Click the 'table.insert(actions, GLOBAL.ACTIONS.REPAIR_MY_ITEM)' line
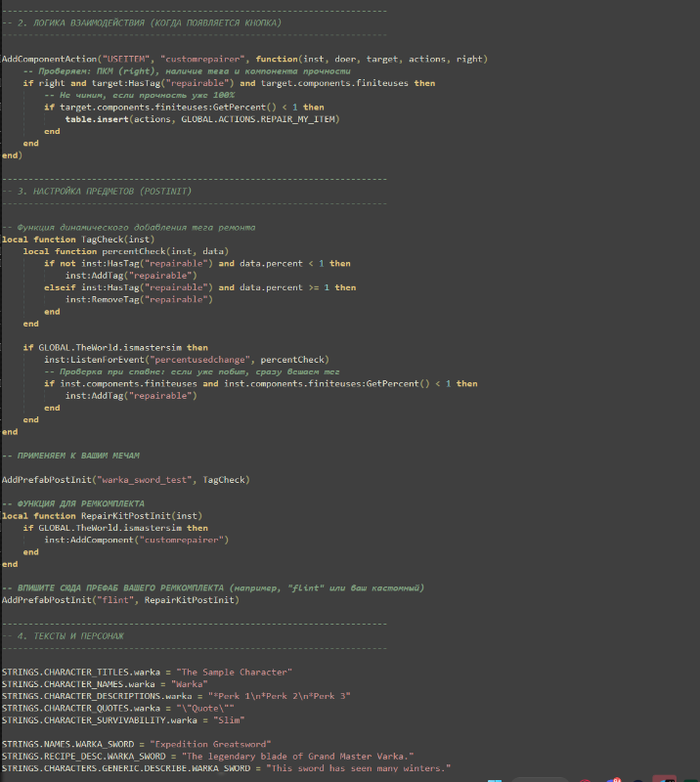The height and width of the screenshot is (782, 700). (x=202, y=119)
